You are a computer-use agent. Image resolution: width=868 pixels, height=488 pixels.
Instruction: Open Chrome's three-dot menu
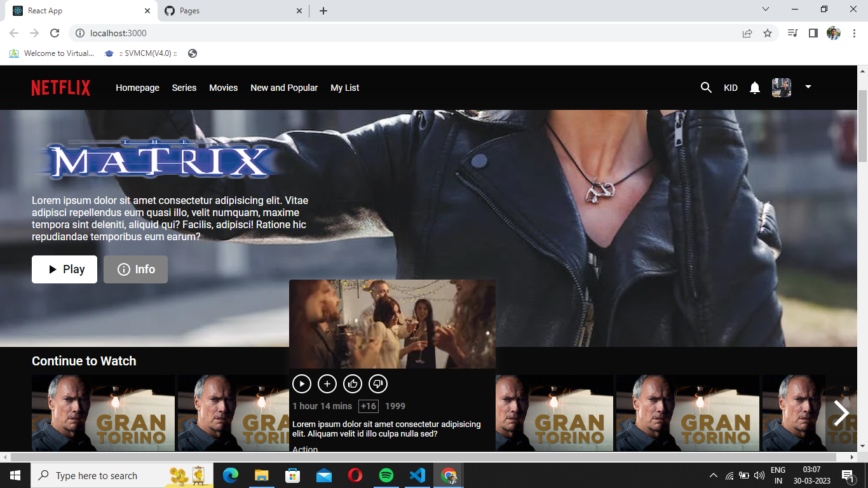[x=854, y=33]
